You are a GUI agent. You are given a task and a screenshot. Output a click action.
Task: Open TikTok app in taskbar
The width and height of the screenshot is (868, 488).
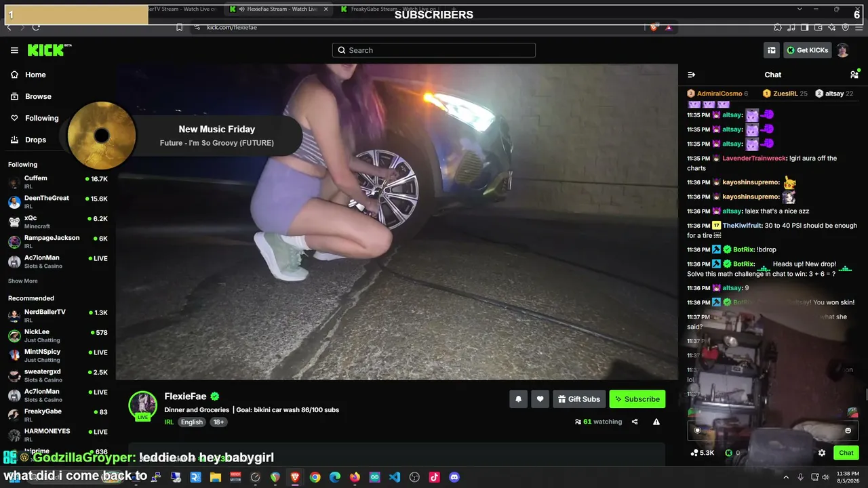pos(435,477)
